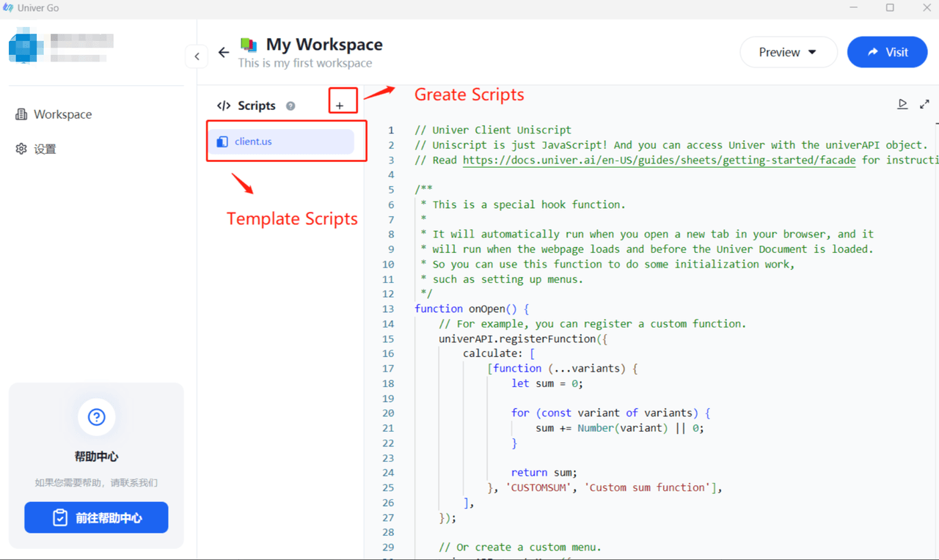
Task: Click the help center question-mark circle
Action: pos(96,417)
